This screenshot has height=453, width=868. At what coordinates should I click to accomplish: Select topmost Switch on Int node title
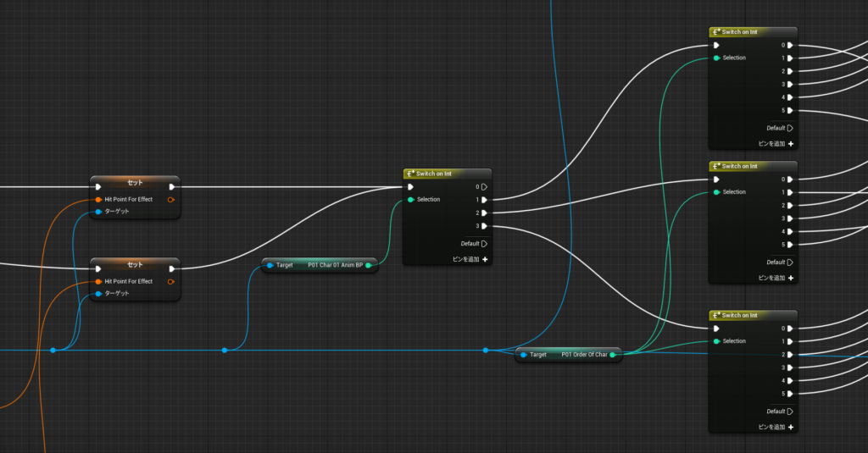pos(739,32)
